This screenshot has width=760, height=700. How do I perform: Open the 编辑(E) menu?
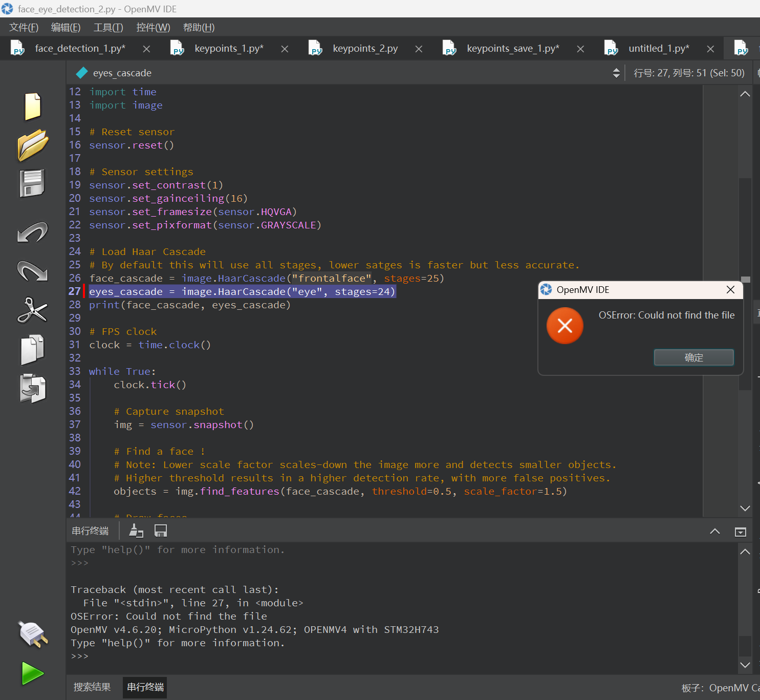[66, 27]
